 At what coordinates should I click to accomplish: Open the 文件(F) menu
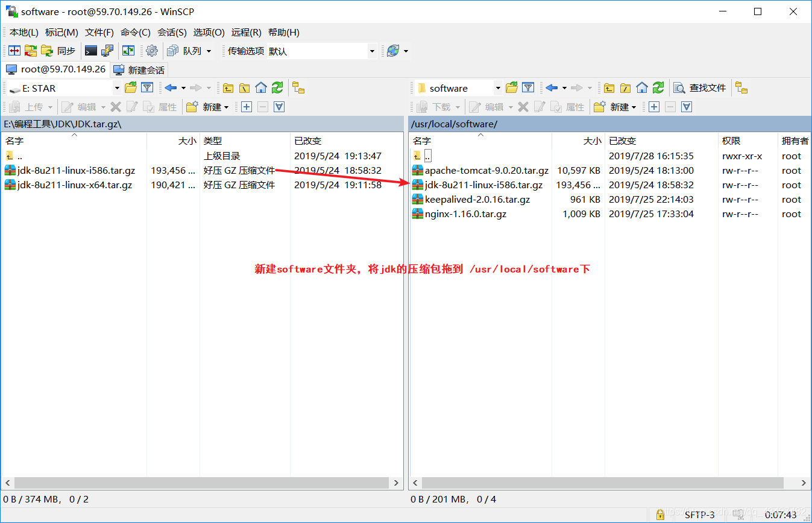coord(99,33)
